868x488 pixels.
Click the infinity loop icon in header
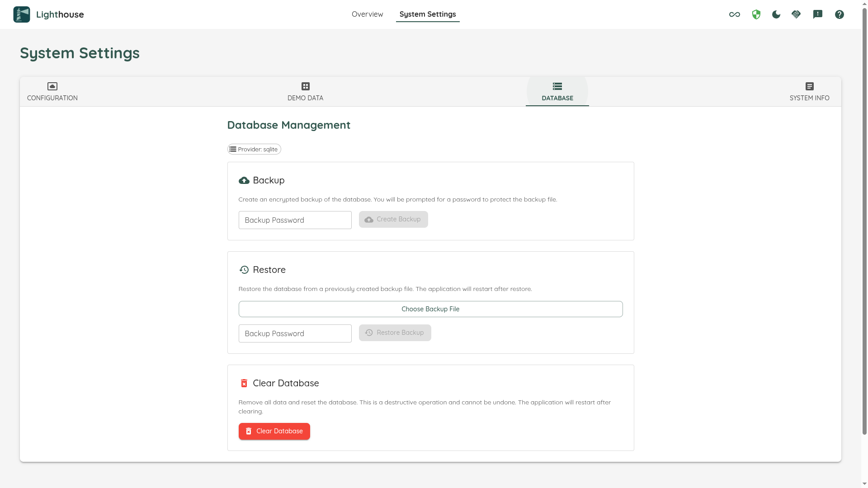(735, 14)
